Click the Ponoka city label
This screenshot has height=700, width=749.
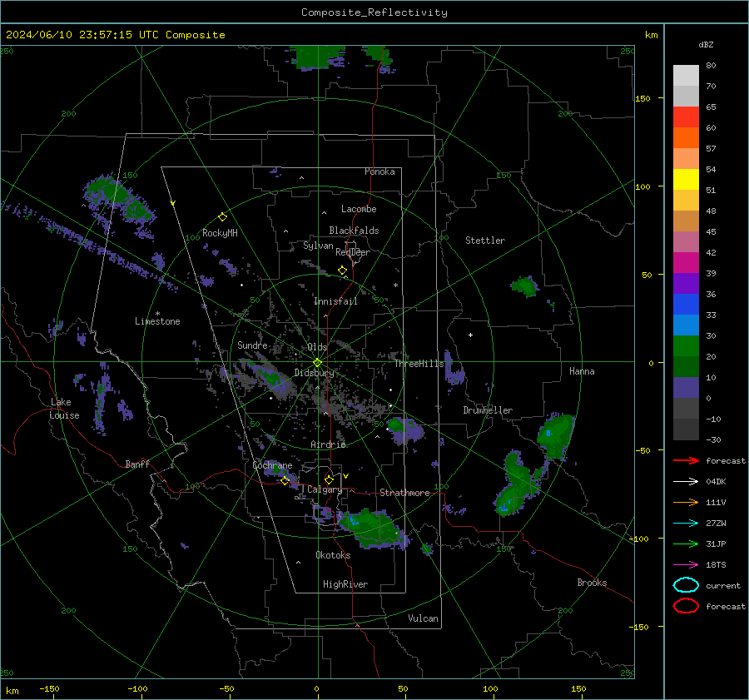[379, 171]
